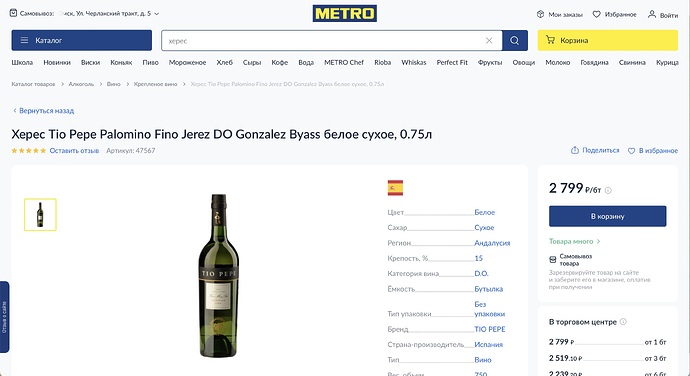Click info icon next to В торговом центре
This screenshot has width=690, height=376.
point(623,321)
